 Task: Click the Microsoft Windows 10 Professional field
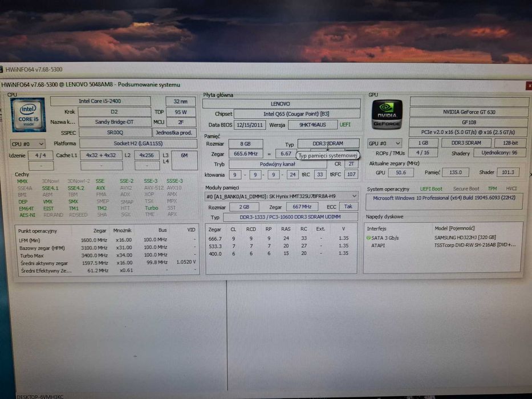[x=444, y=202]
